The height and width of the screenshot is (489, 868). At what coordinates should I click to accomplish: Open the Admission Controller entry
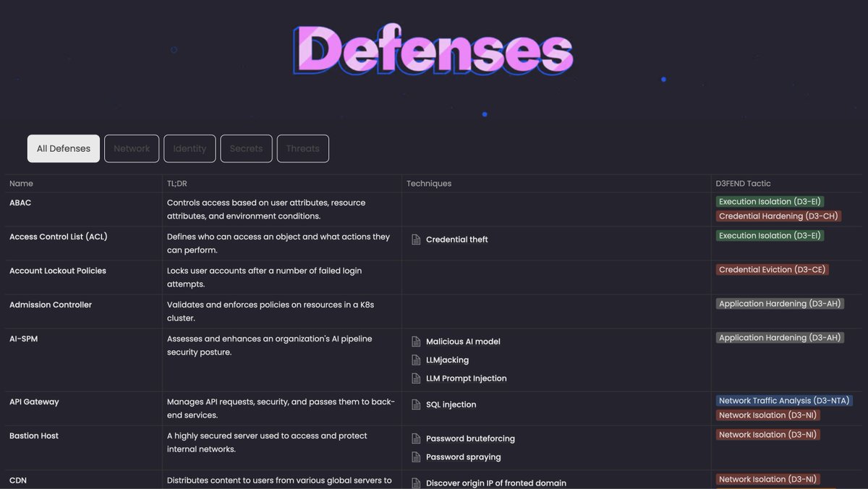(x=51, y=305)
